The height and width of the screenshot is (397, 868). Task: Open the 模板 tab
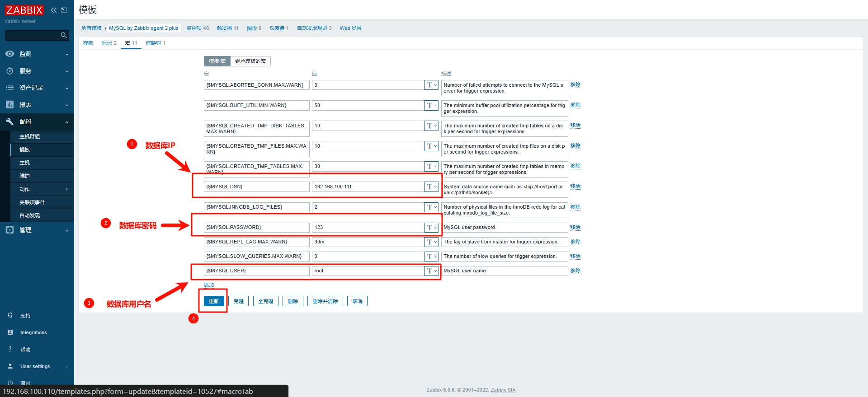coord(88,43)
